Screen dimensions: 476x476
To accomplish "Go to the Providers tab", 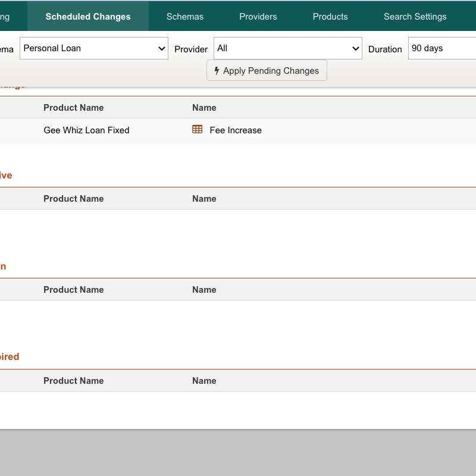I will (x=258, y=17).
